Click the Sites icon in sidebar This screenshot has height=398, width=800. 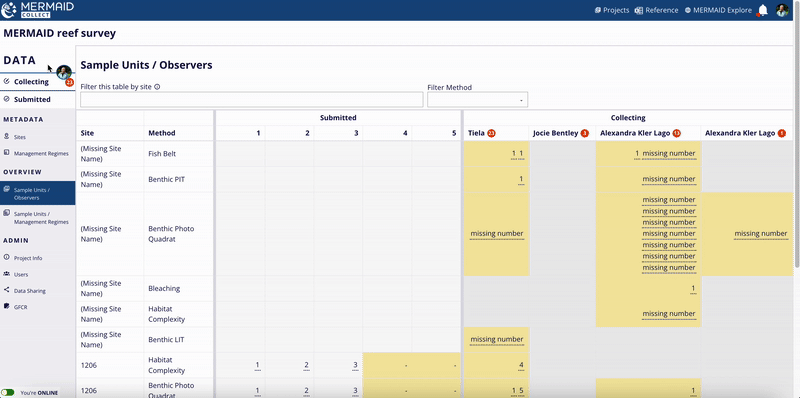click(x=7, y=136)
